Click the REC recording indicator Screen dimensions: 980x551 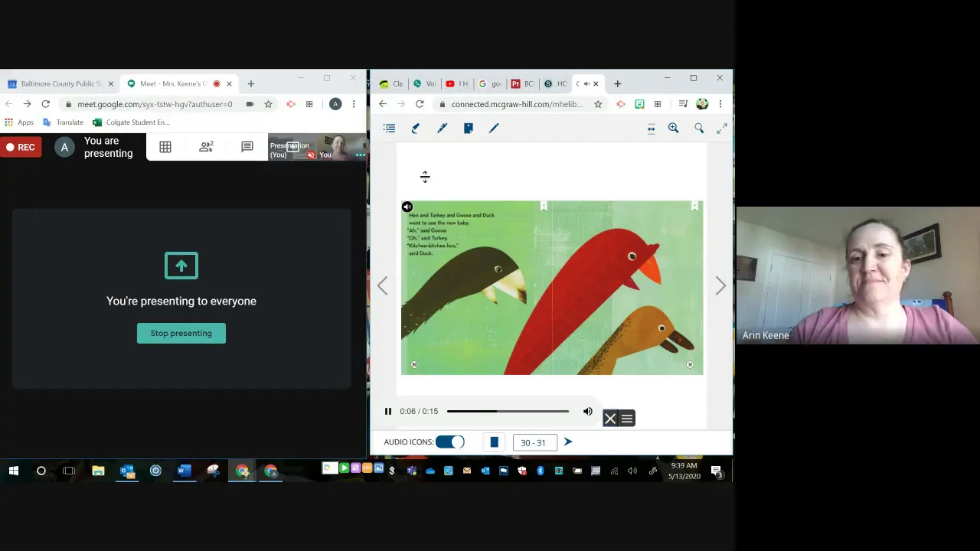point(21,147)
